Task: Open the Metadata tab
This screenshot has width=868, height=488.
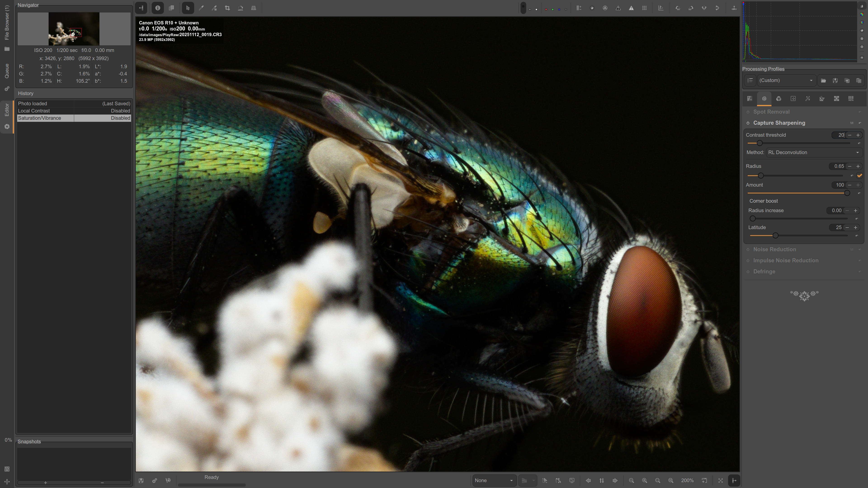Action: (851, 99)
